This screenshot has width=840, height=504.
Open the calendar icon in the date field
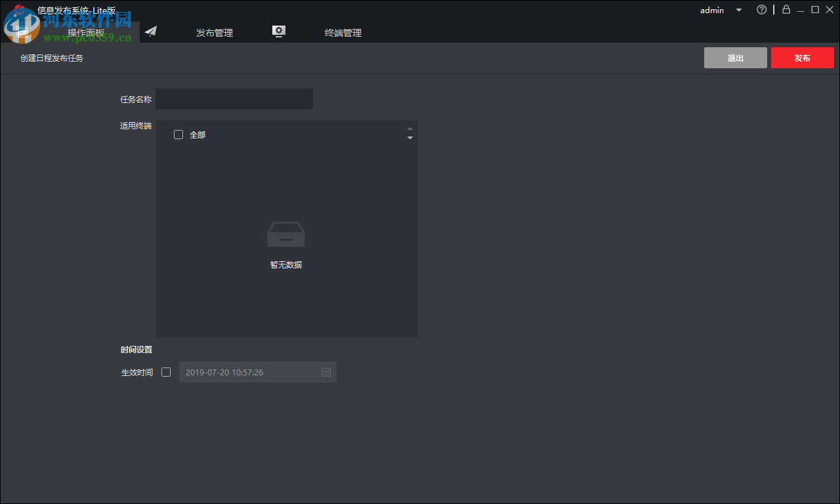(x=326, y=372)
